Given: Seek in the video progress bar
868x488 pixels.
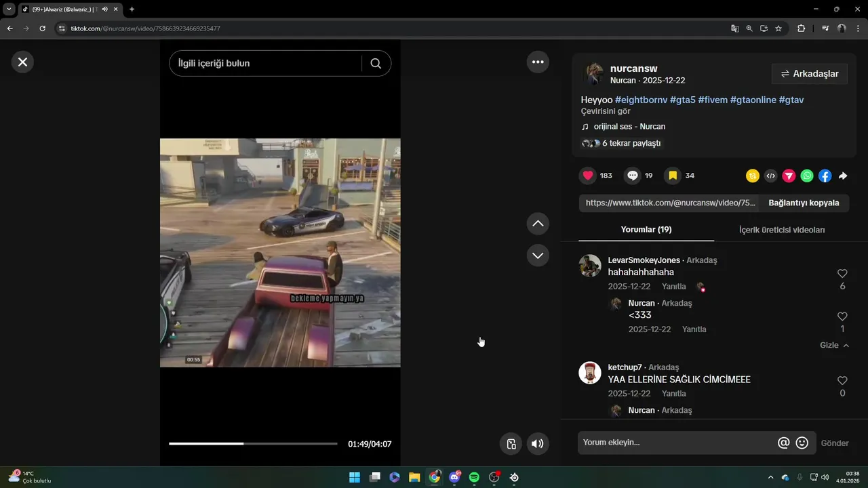Looking at the screenshot, I should click(x=253, y=444).
